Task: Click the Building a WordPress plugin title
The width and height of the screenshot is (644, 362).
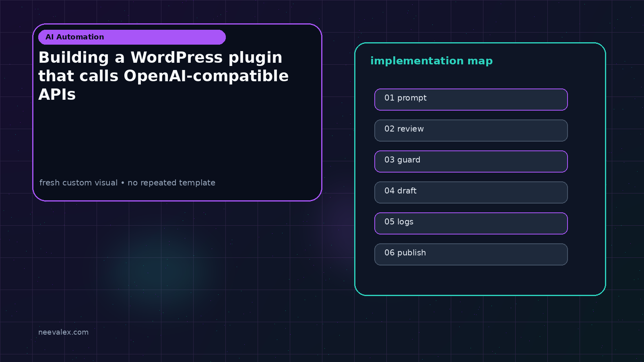Action: point(163,76)
